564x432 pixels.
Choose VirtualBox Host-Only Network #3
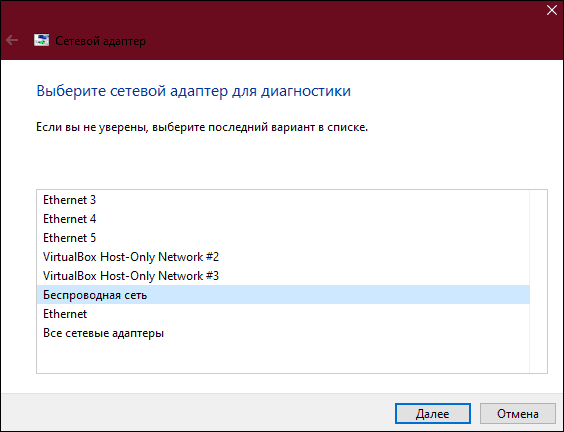pos(283,276)
